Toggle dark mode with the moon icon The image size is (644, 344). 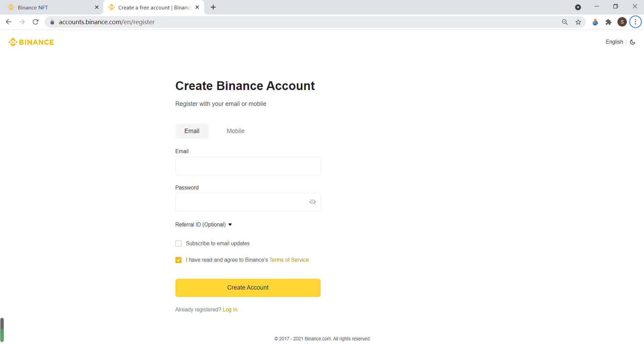[633, 42]
